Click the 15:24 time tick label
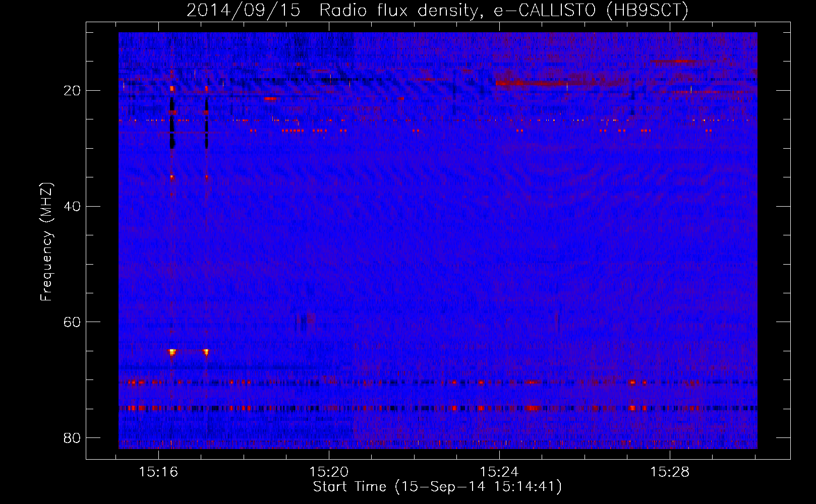This screenshot has height=504, width=816. (x=499, y=472)
